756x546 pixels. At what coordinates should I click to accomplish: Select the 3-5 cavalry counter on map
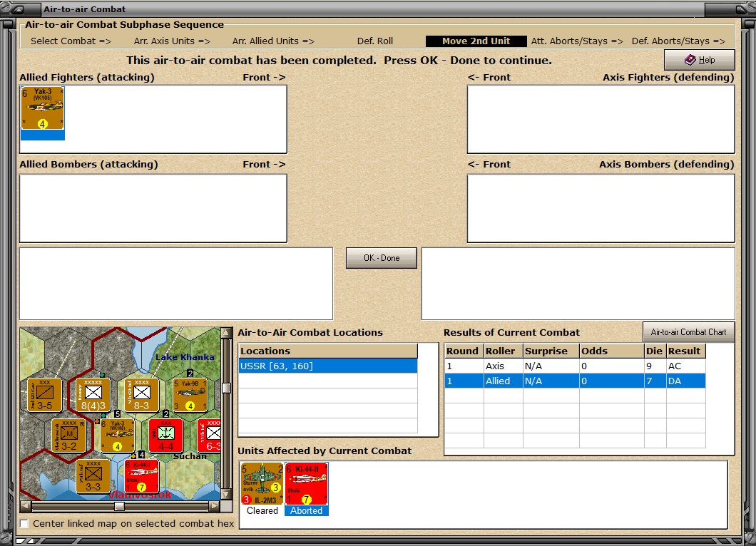click(44, 395)
